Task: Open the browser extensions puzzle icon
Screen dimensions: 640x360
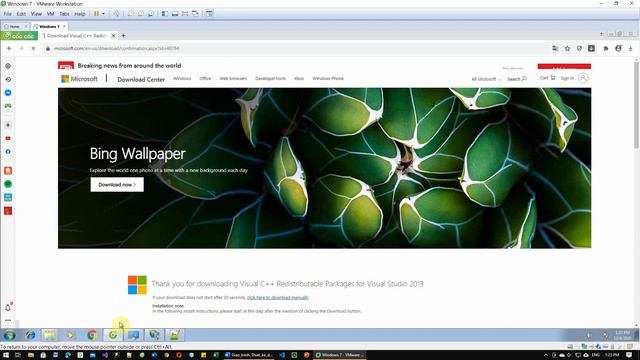Action: 606,49
